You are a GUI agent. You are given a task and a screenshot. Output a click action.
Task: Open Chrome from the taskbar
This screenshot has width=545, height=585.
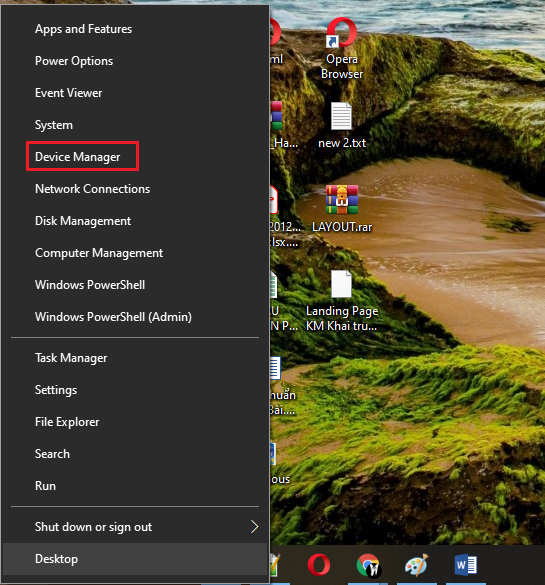coord(368,565)
